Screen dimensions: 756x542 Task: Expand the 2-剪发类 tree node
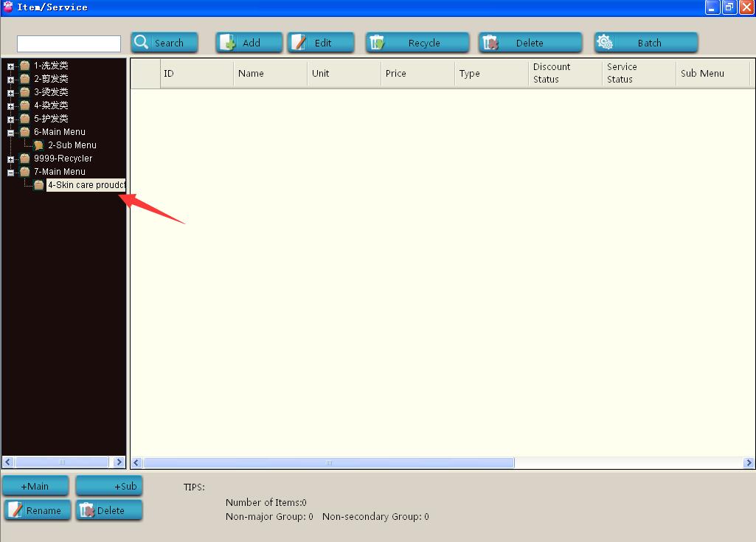pyautogui.click(x=10, y=80)
